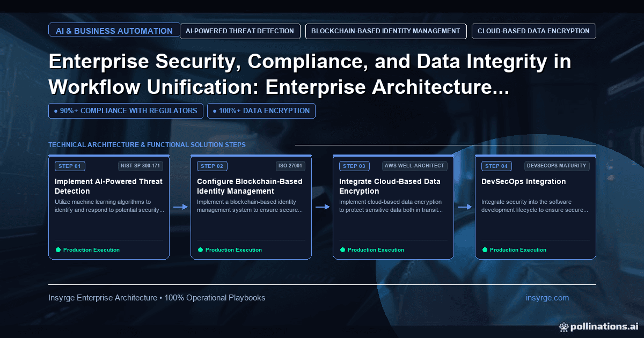Click the AWS Well-Architect label
Image resolution: width=644 pixels, height=338 pixels.
[415, 166]
